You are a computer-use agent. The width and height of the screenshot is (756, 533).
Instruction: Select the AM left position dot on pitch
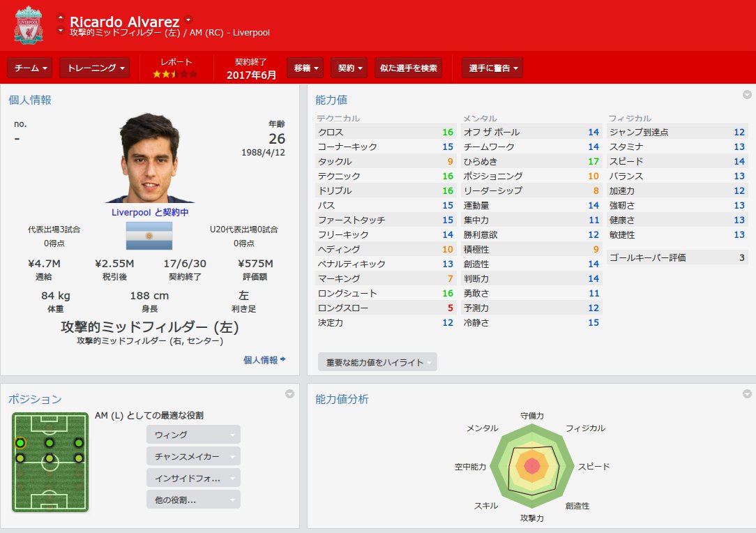[20, 443]
